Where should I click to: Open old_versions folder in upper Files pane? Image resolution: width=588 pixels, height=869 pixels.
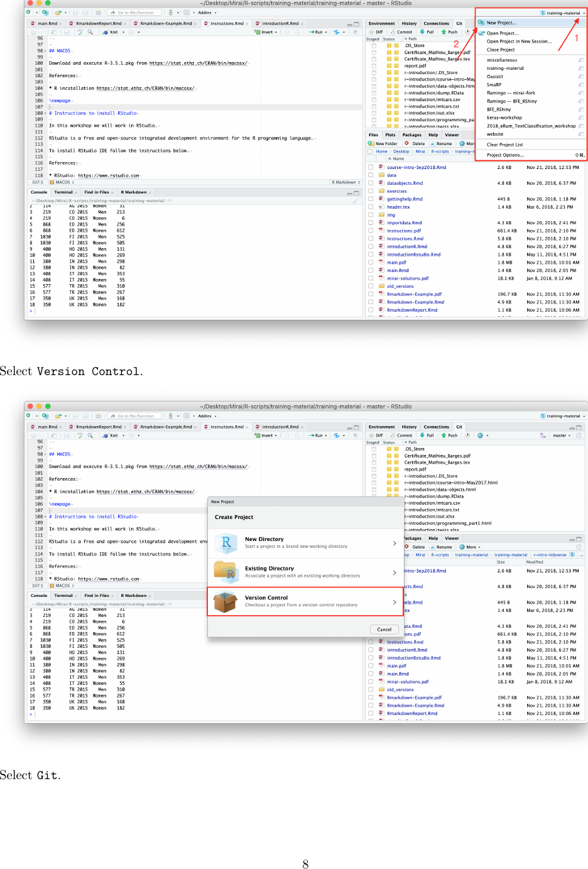pos(400,286)
